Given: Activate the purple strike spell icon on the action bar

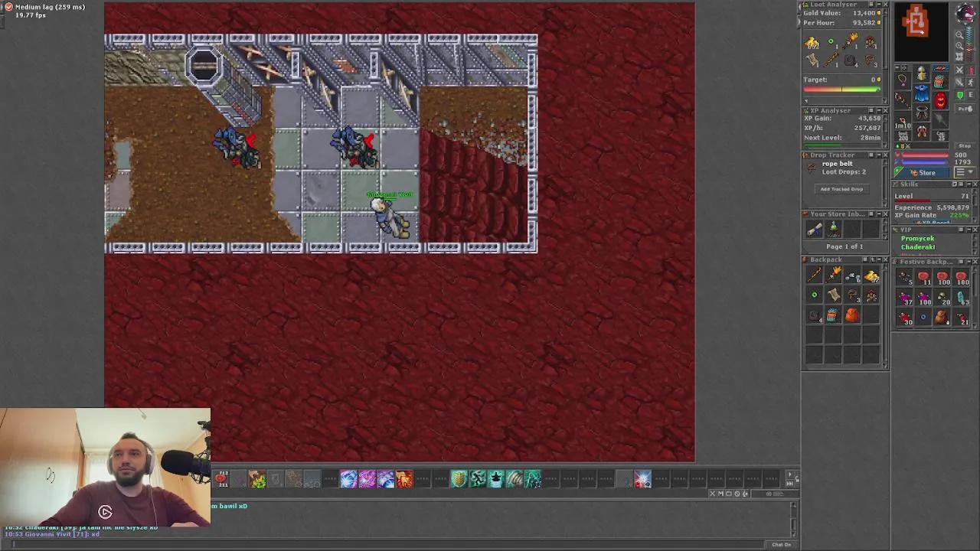Looking at the screenshot, I should click(366, 479).
